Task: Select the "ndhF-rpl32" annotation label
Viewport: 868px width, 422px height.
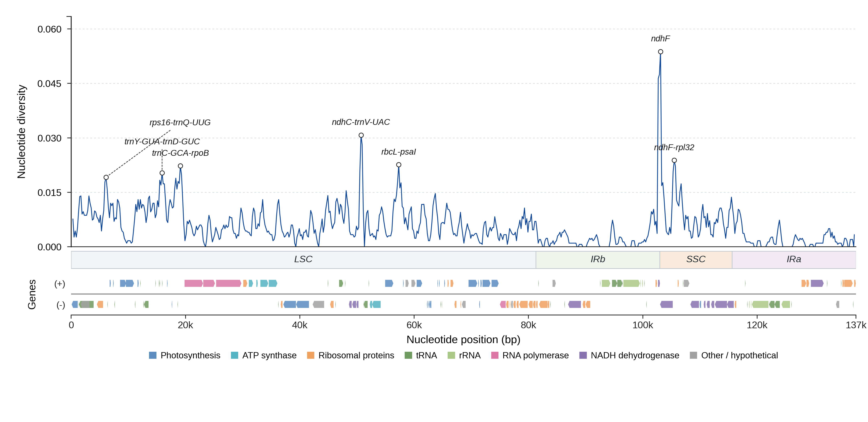Action: coord(674,147)
